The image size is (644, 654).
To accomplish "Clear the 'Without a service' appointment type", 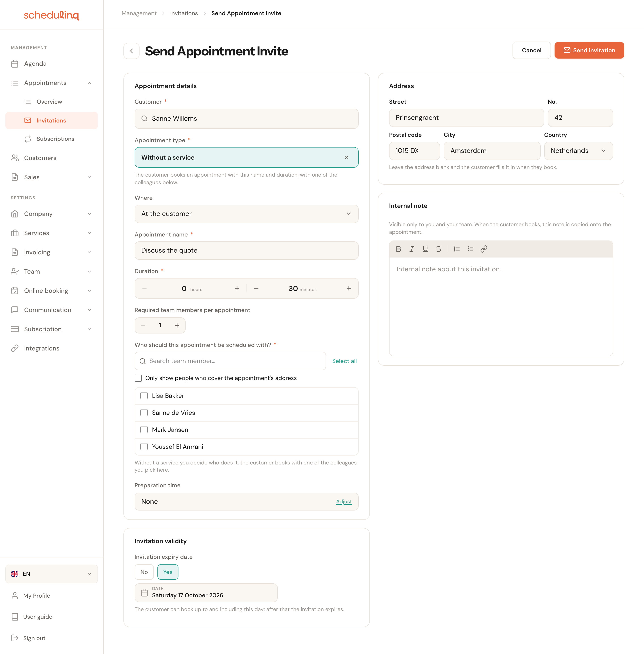I will coord(346,157).
